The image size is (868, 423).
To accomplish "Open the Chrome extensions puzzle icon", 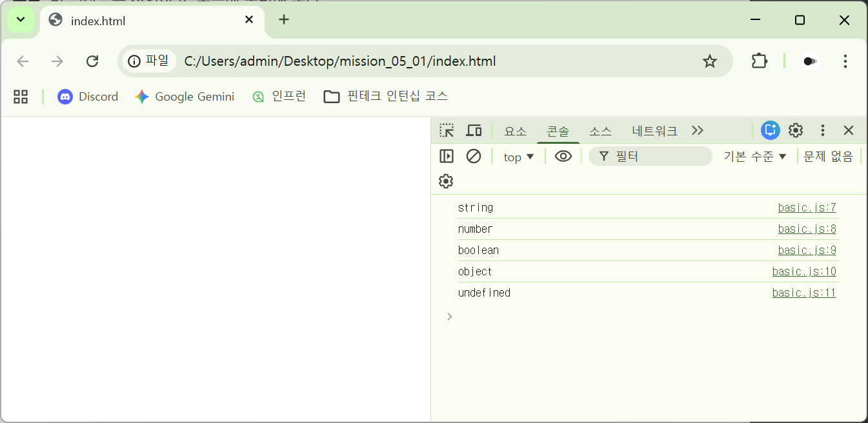I will (x=760, y=61).
